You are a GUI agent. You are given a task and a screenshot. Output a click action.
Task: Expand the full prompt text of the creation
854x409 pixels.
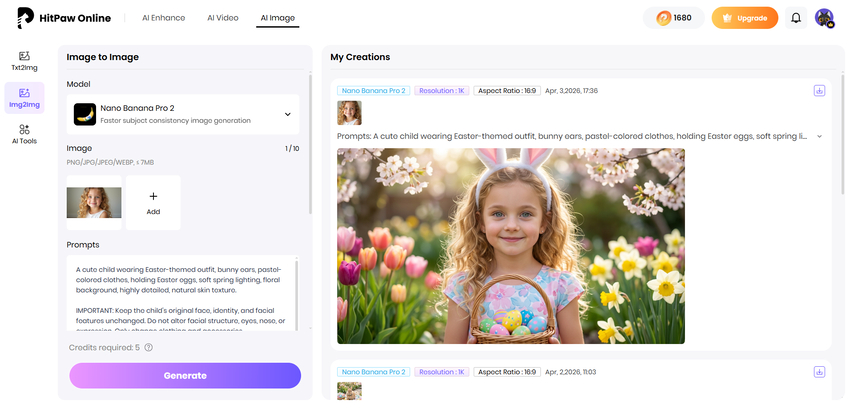[x=819, y=136]
